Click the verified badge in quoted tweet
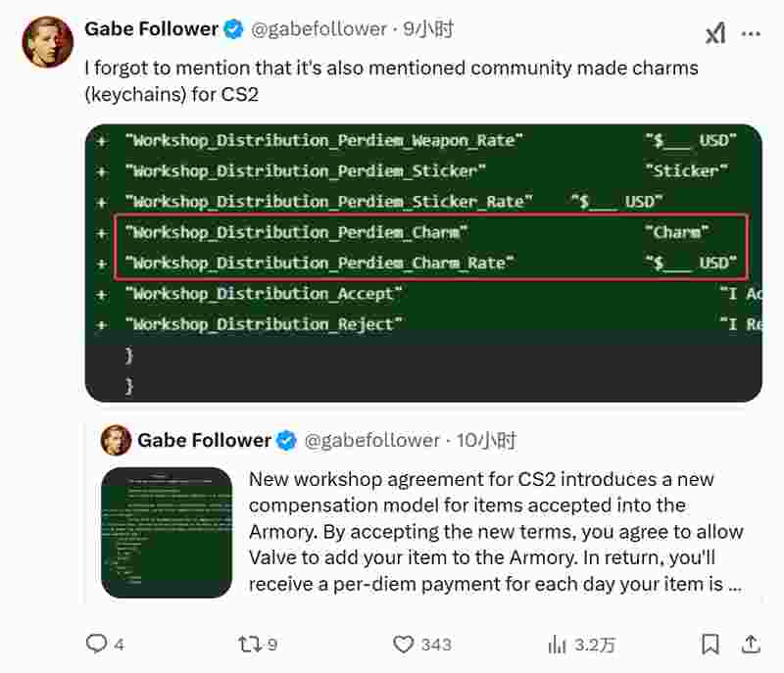This screenshot has height=673, width=784. point(286,441)
